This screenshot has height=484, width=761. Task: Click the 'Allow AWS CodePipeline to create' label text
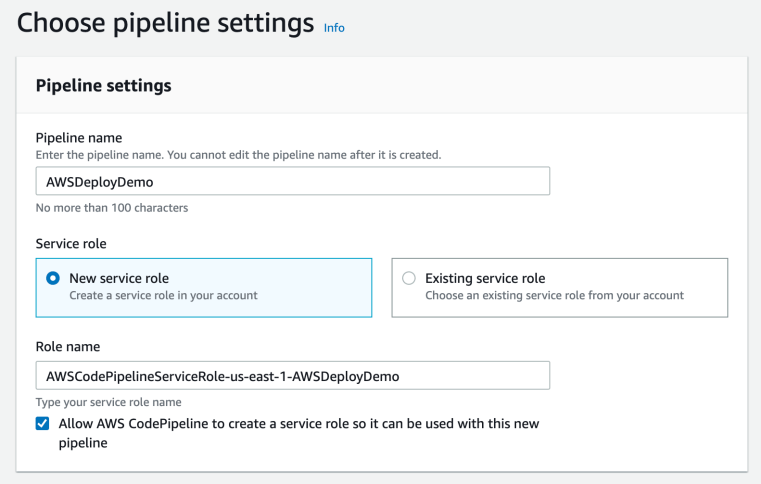pyautogui.click(x=299, y=433)
